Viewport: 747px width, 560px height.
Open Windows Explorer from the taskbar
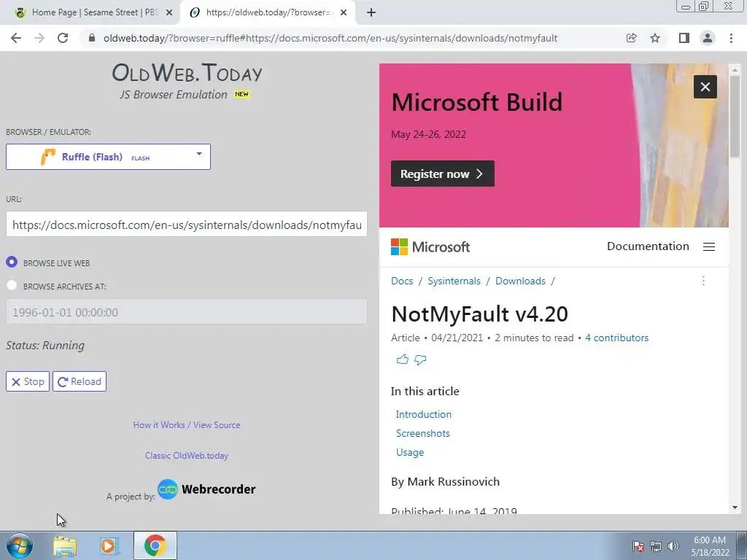65,545
